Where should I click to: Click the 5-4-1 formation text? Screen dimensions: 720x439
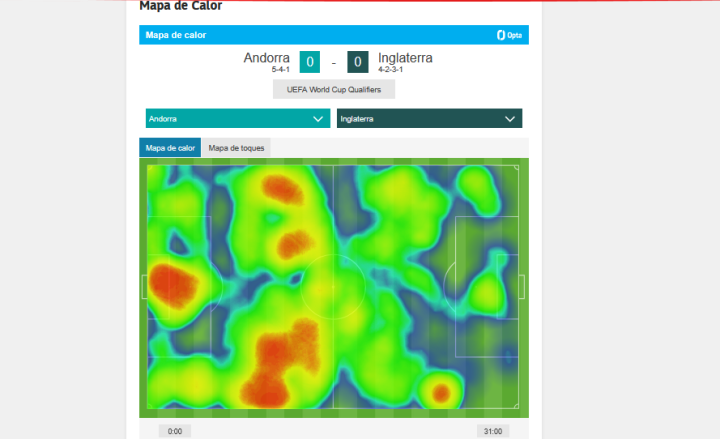click(281, 69)
